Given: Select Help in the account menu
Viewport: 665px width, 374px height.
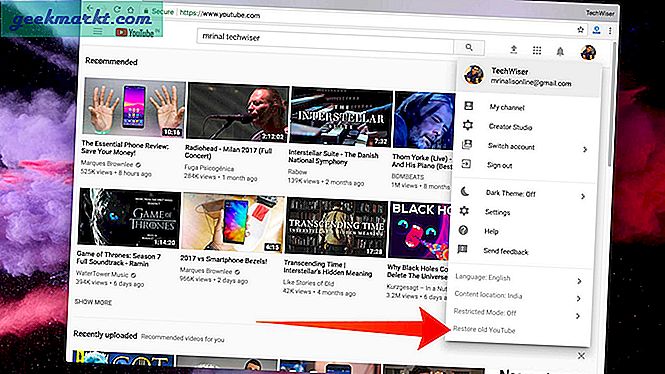Looking at the screenshot, I should click(491, 232).
